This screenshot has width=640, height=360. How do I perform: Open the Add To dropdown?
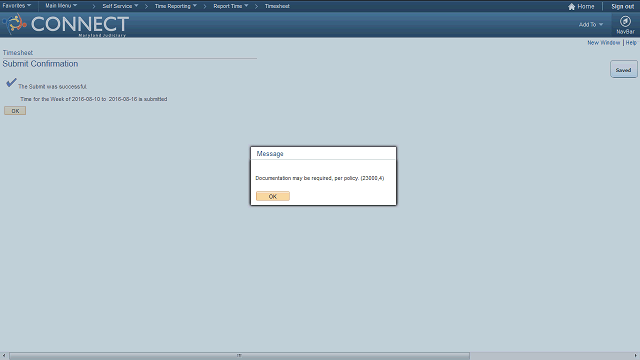pyautogui.click(x=591, y=24)
